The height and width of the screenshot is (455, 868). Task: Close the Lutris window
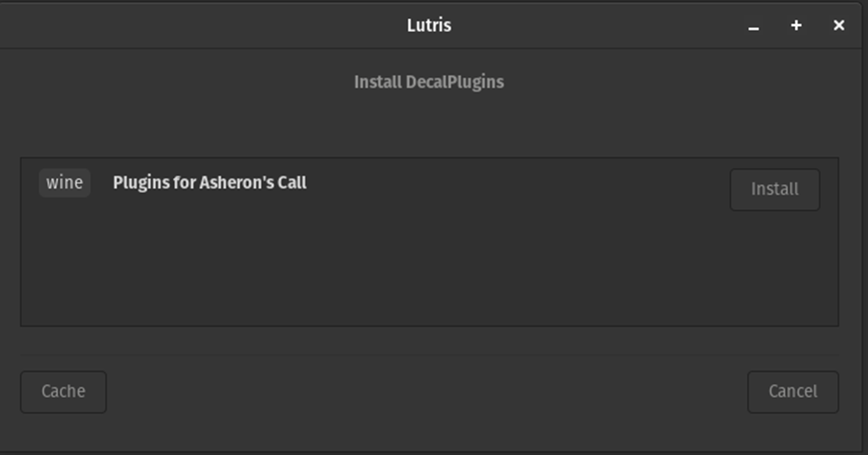click(x=839, y=26)
